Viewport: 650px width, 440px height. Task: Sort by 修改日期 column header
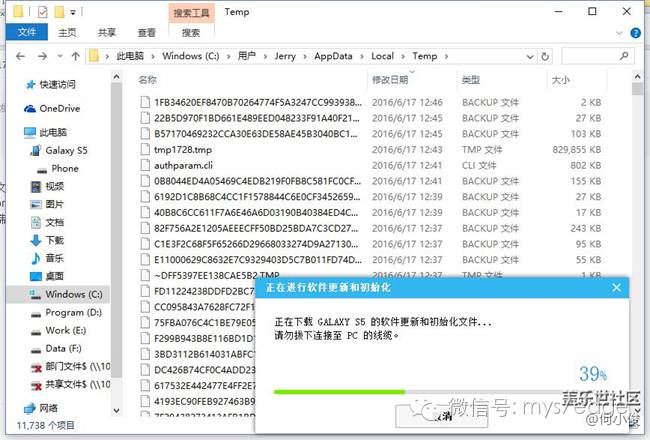click(390, 80)
